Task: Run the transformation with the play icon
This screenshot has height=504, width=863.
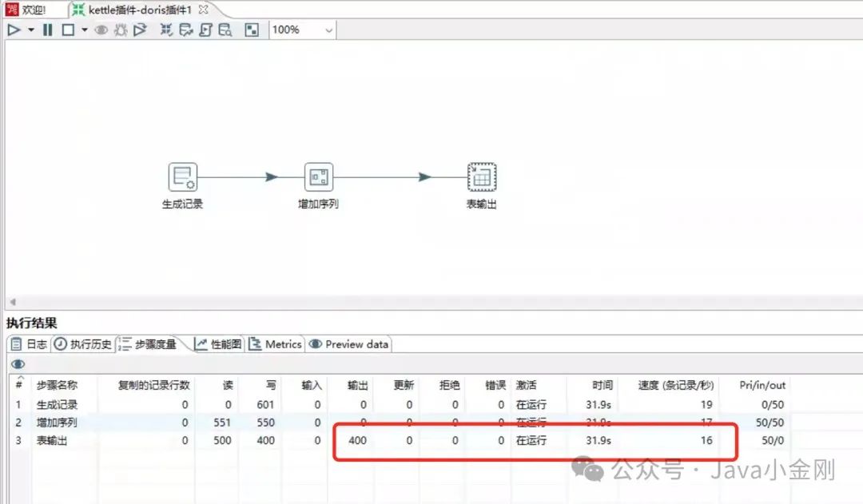Action: tap(14, 30)
